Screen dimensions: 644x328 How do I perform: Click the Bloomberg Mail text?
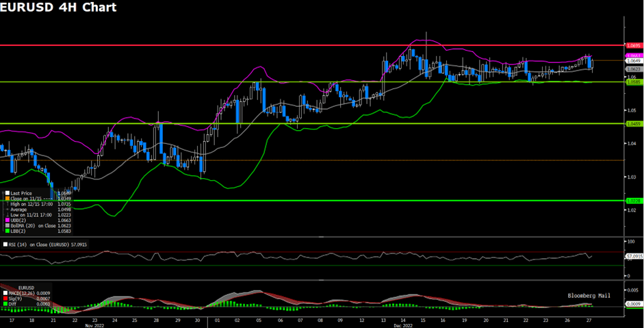(589, 295)
